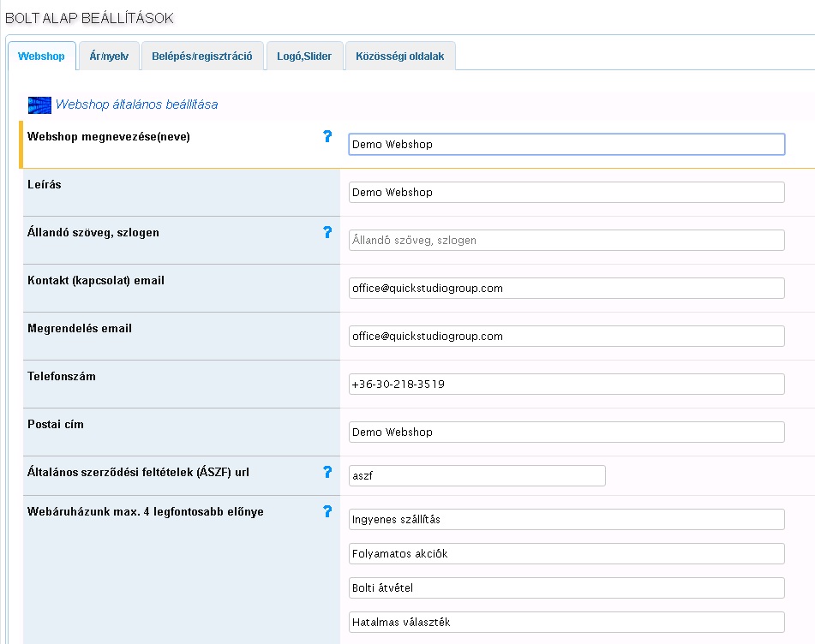Click the Telefonszám input field
The width and height of the screenshot is (815, 644).
pyautogui.click(x=566, y=384)
